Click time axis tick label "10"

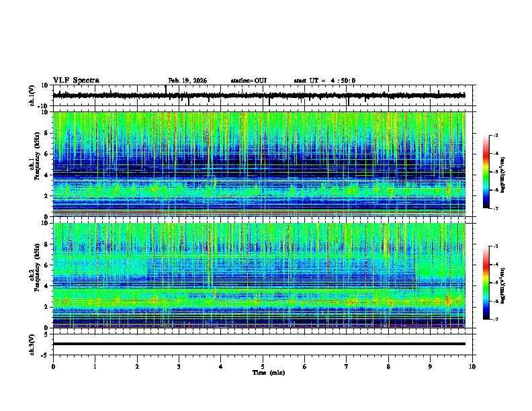pos(472,367)
